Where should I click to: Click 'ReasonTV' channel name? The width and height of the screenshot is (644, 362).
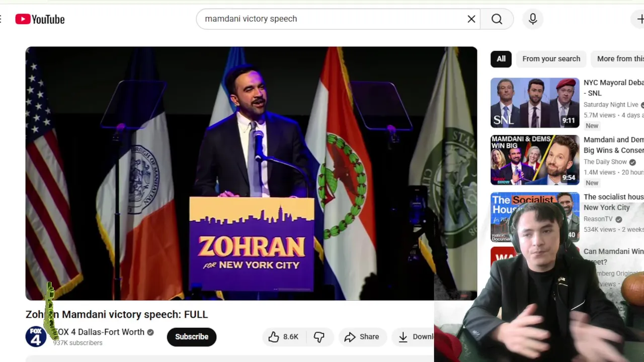click(598, 219)
